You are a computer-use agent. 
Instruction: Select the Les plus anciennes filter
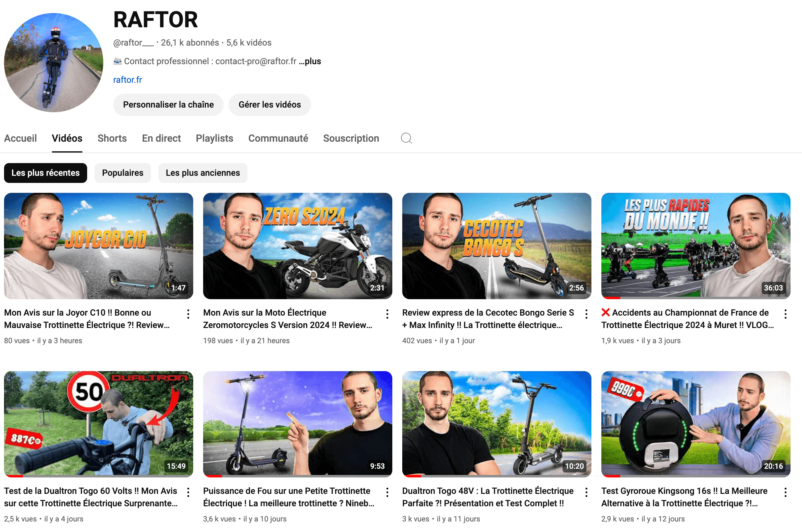203,173
